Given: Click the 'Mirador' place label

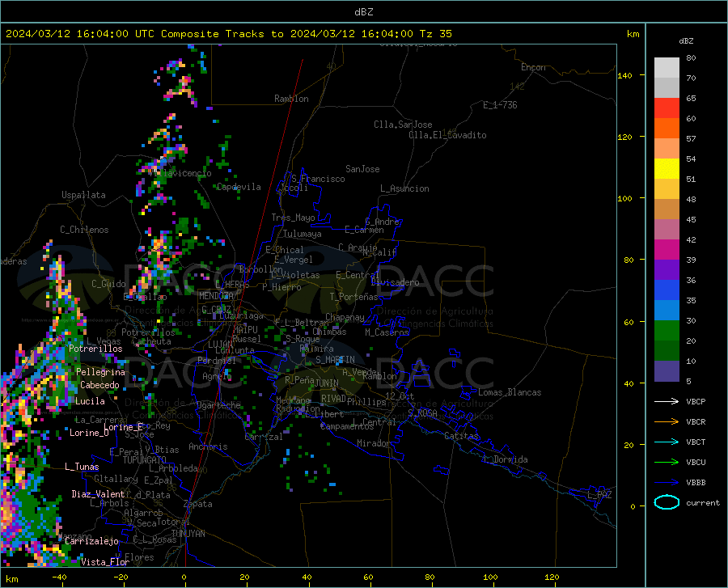Looking at the screenshot, I should click(x=373, y=443).
